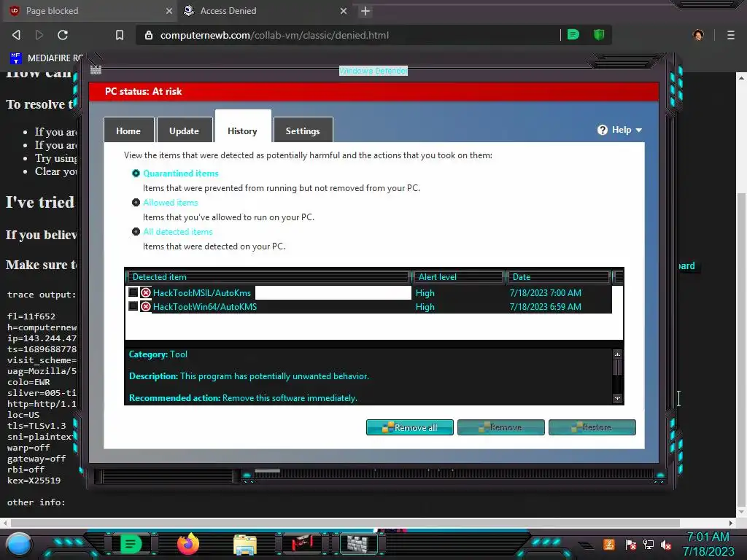Open the browser profile avatar icon
Screen dimensions: 747x560
698,35
